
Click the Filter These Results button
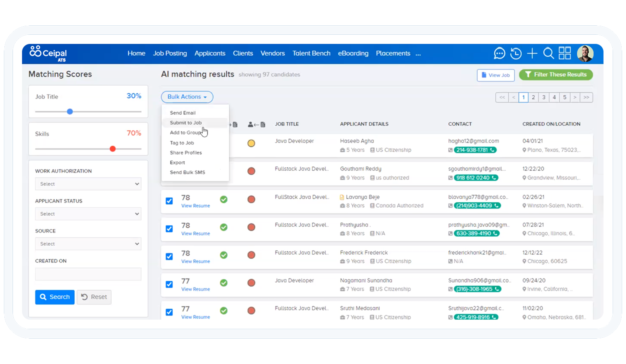(556, 75)
